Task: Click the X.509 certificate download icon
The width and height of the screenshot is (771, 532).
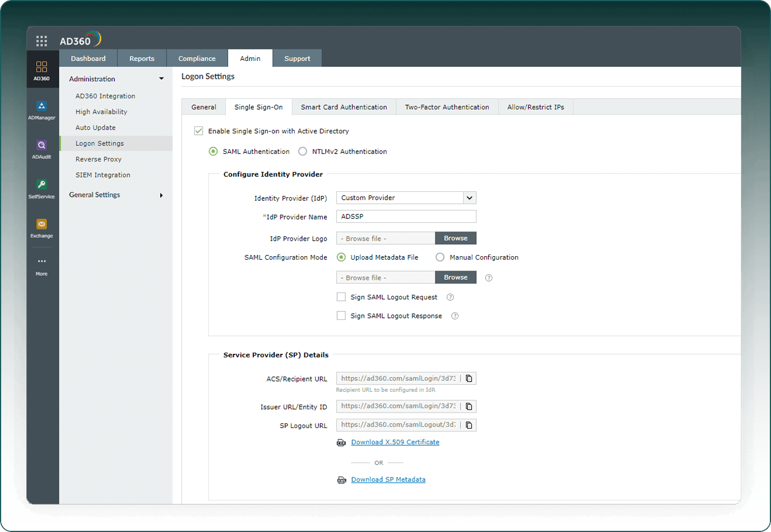Action: click(341, 442)
